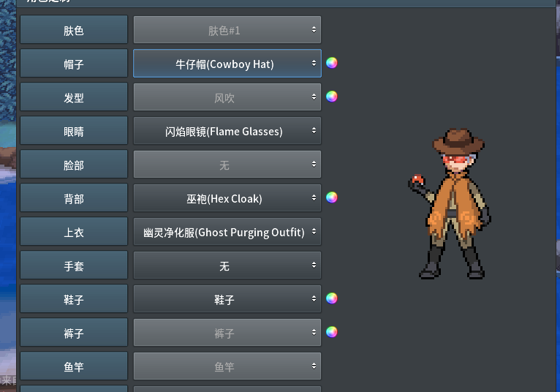Select the 上衣 top clothing button

click(x=74, y=232)
